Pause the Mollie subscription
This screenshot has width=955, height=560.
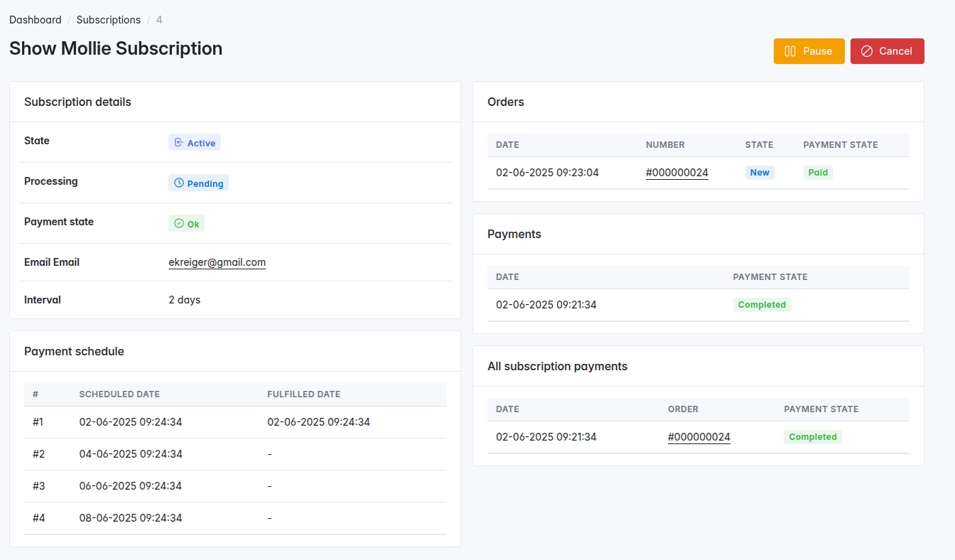point(809,51)
